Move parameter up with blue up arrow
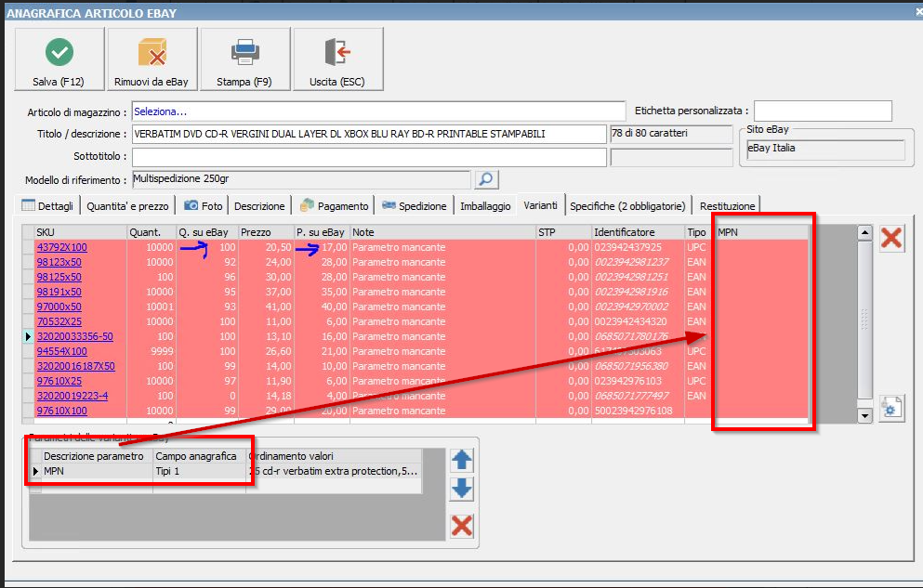 click(x=461, y=461)
